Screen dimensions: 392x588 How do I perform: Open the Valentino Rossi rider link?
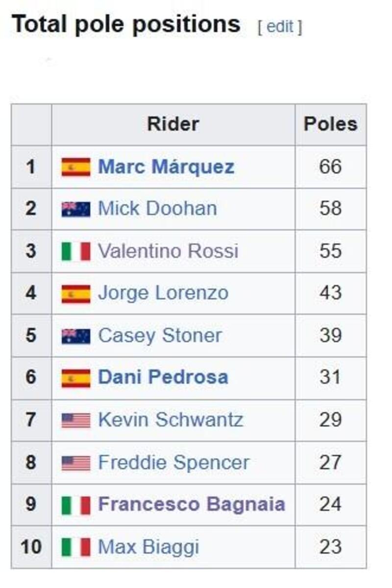click(168, 251)
